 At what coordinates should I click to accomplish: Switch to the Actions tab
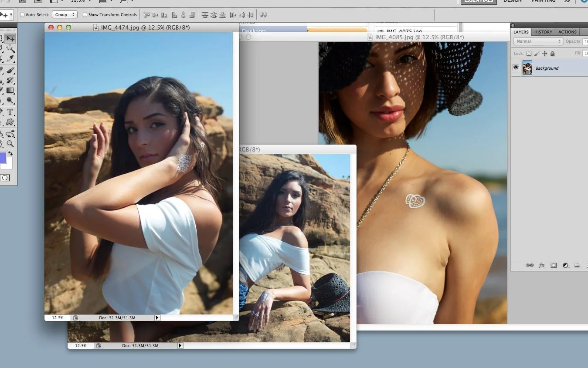point(567,32)
